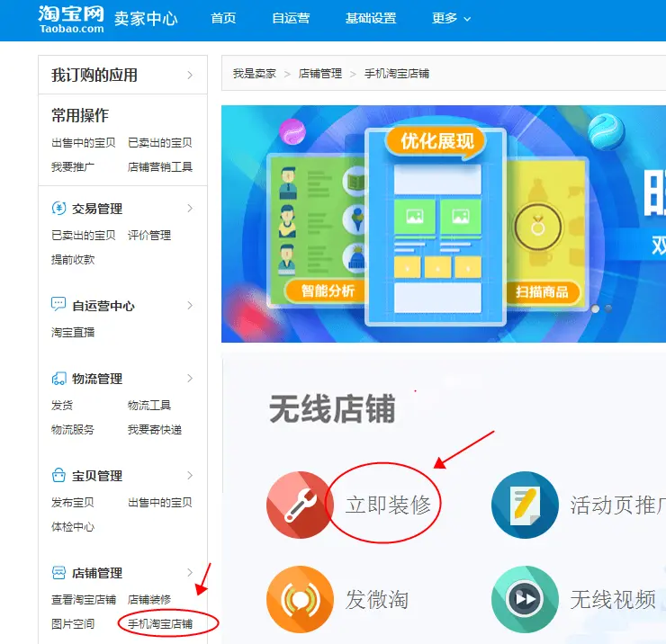Click the 自运营中心 chat bubble icon
This screenshot has width=666, height=644.
pyautogui.click(x=58, y=304)
